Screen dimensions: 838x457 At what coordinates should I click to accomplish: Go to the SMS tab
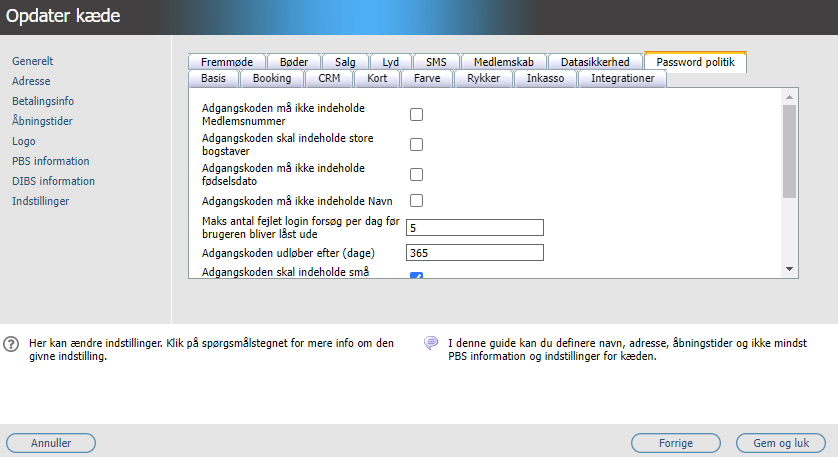(x=436, y=62)
